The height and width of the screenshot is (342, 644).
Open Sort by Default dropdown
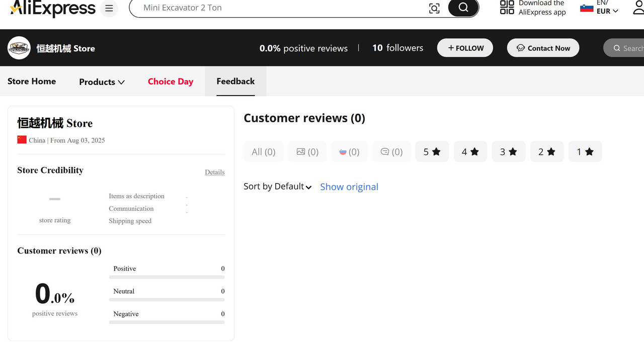278,187
